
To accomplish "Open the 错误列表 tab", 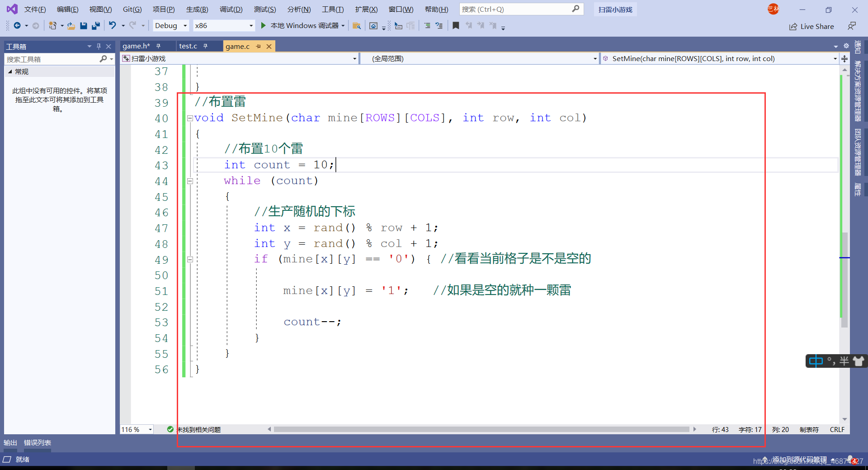I will (38, 442).
